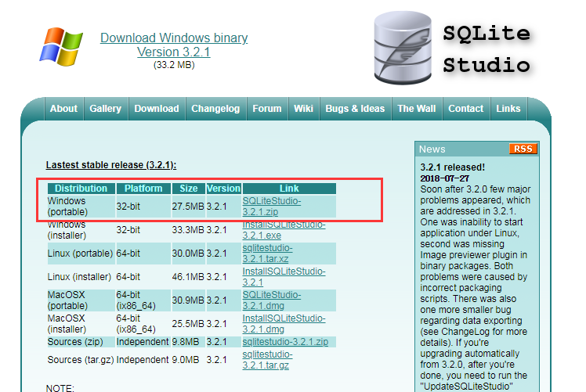Open the Gallery menu tab
The image size is (586, 392).
[106, 109]
